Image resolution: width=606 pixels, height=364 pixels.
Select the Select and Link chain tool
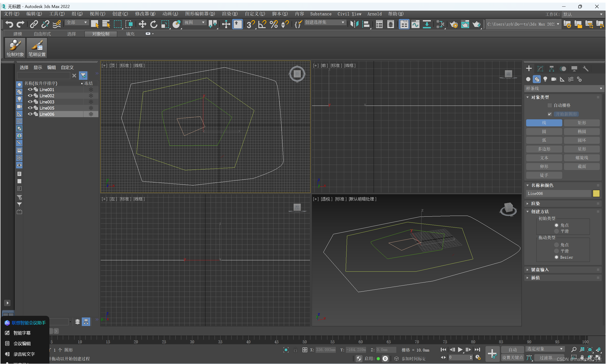pos(34,24)
